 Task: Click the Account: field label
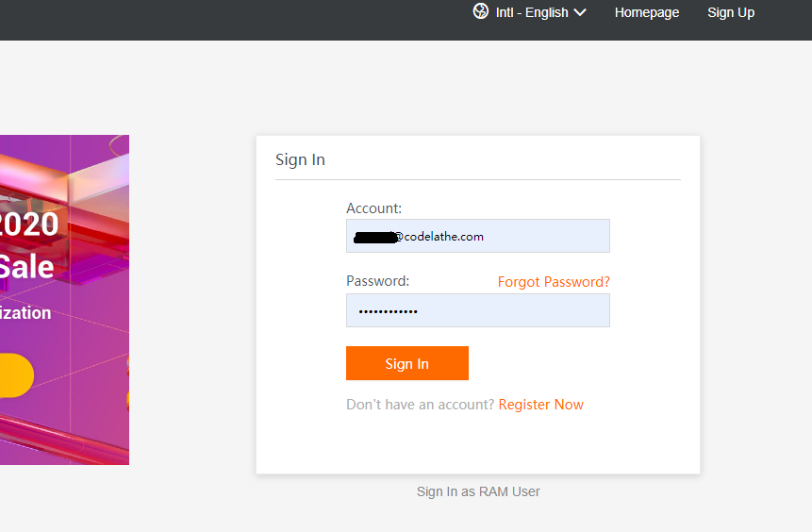pyautogui.click(x=373, y=208)
